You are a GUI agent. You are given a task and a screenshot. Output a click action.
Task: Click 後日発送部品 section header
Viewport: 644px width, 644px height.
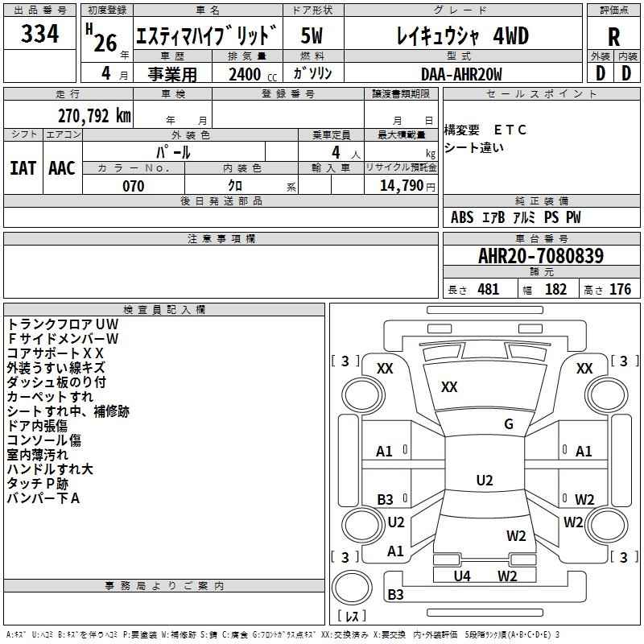(221, 200)
